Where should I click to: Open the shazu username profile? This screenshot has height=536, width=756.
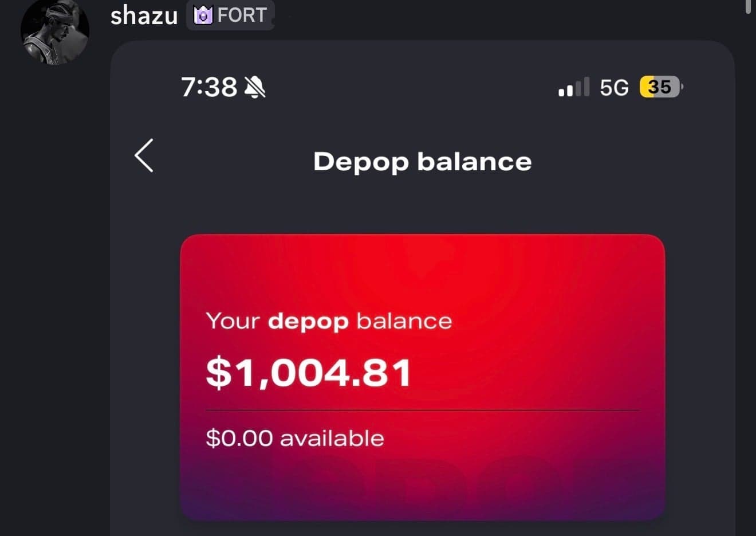tap(144, 15)
